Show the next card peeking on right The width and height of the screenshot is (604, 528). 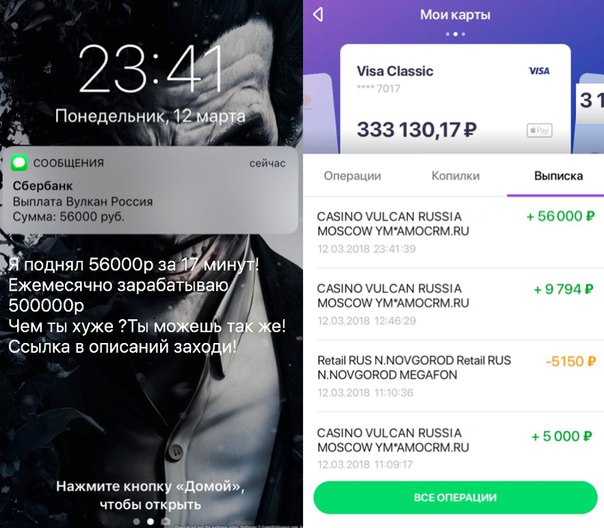[x=589, y=114]
